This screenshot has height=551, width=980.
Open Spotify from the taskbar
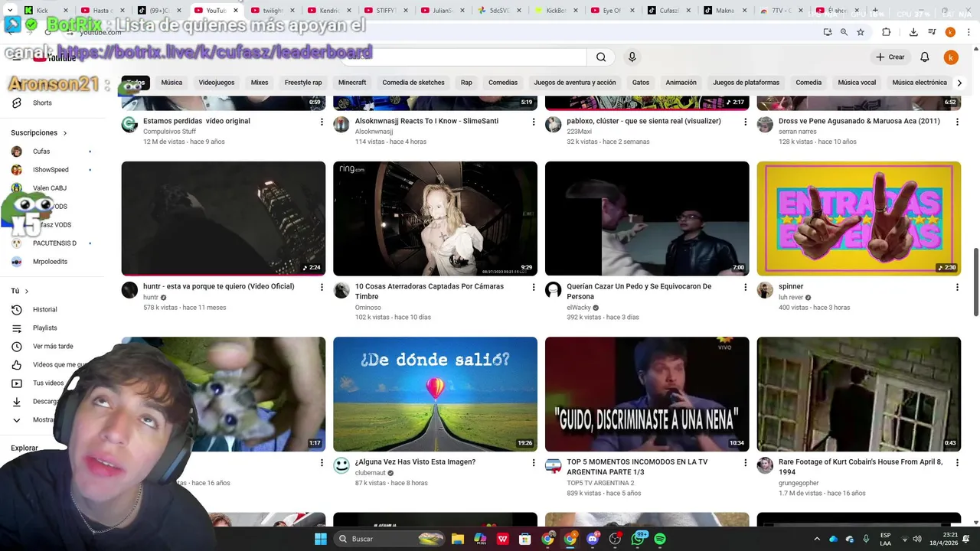(660, 539)
